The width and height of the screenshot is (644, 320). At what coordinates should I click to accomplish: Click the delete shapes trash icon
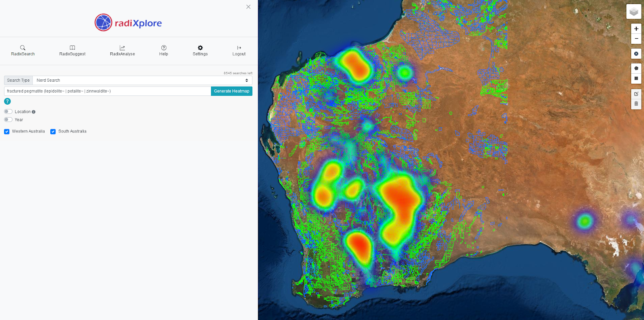tap(636, 104)
